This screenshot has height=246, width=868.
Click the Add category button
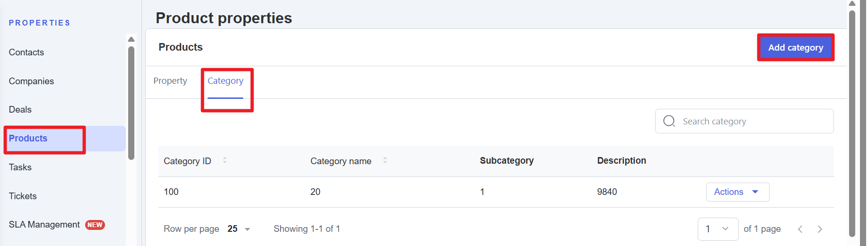tap(795, 48)
